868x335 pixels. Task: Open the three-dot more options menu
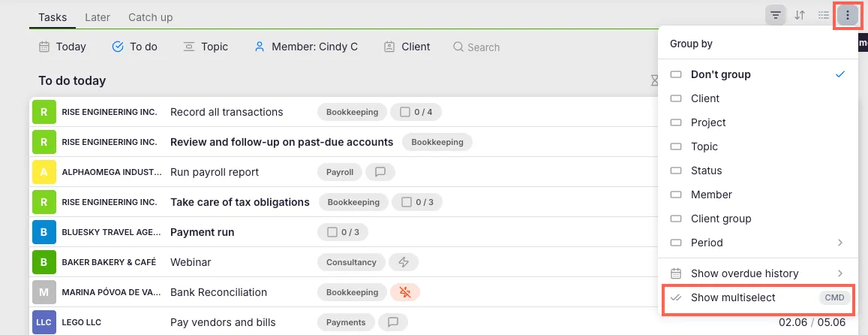(848, 15)
